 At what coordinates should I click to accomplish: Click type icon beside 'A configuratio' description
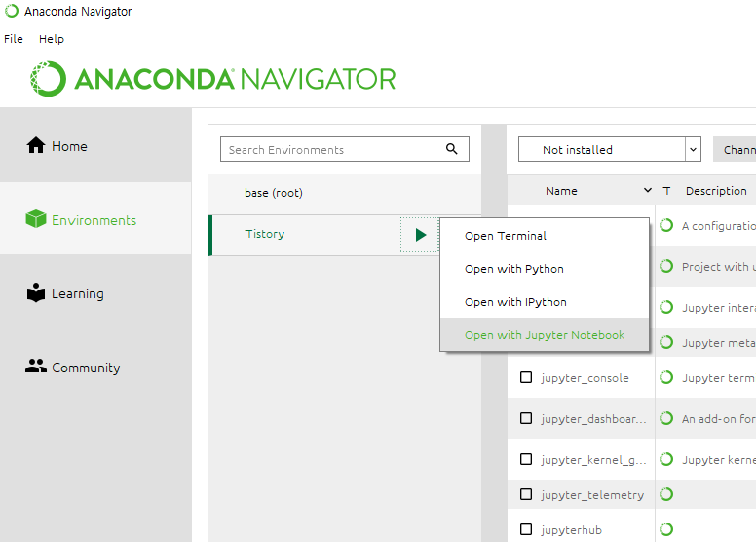(x=666, y=225)
